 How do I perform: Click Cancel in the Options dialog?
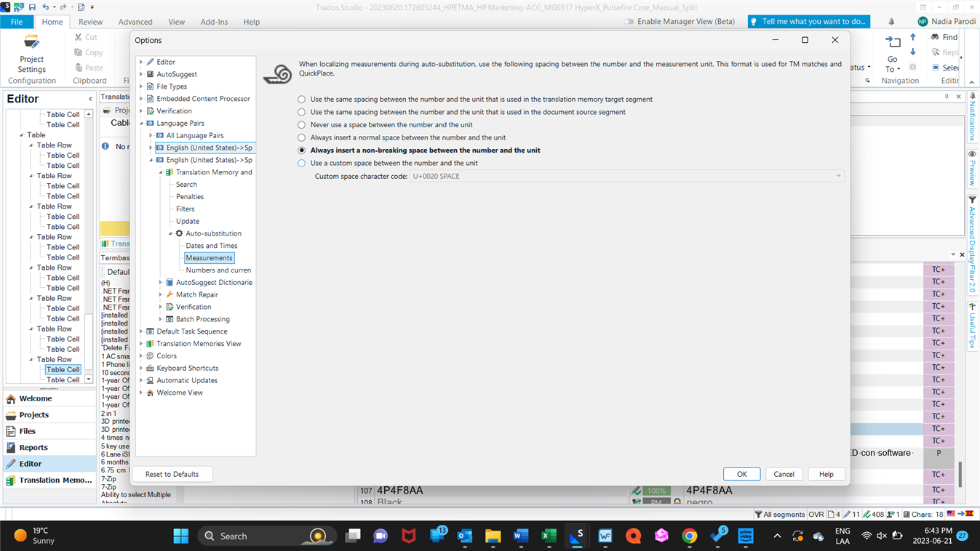point(784,474)
